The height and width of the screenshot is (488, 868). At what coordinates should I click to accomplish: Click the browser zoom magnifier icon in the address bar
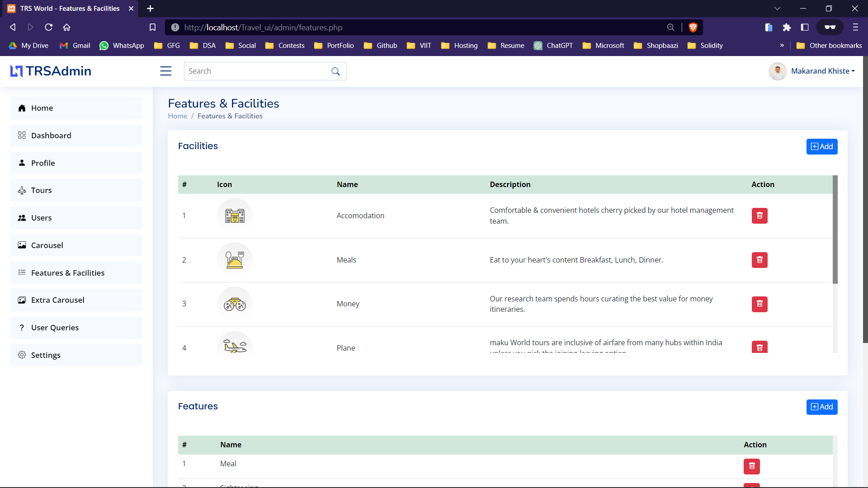671,28
